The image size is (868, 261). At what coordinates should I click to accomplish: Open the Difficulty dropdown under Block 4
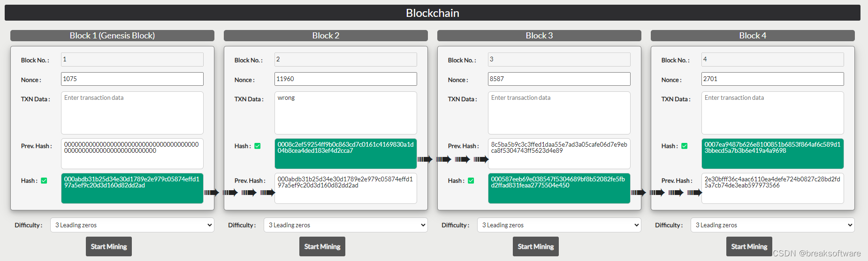(x=773, y=225)
